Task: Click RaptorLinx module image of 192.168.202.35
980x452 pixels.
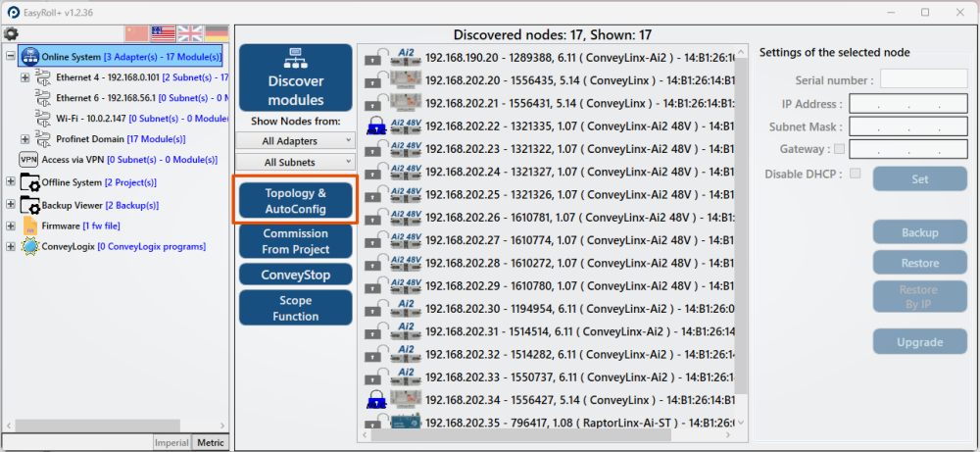Action: point(406,422)
